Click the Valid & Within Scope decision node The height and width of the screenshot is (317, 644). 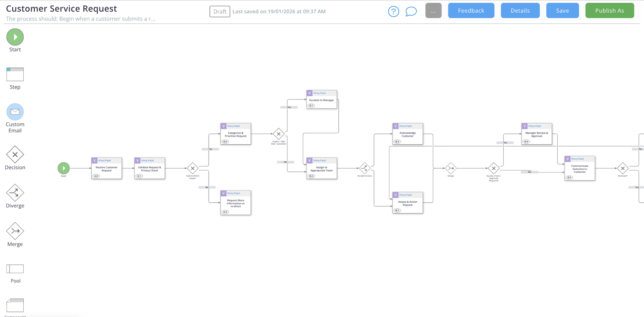click(x=193, y=168)
